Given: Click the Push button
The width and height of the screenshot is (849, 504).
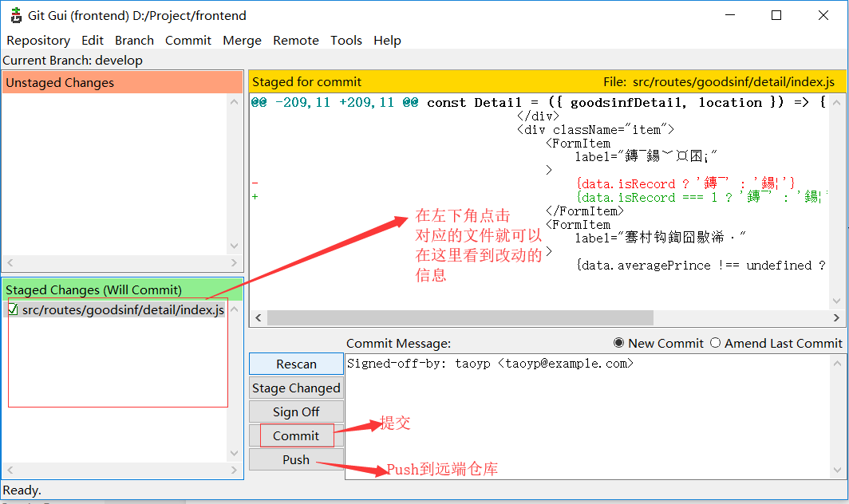Looking at the screenshot, I should click(296, 459).
